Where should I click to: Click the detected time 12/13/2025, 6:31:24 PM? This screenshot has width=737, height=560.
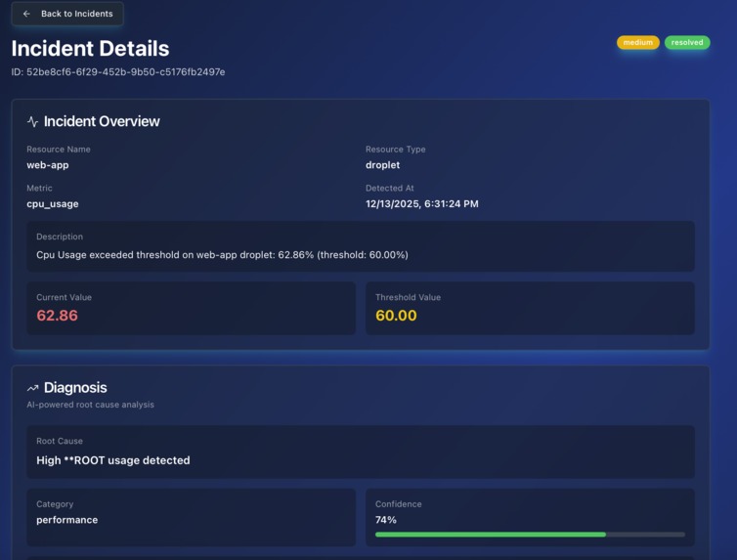click(422, 204)
